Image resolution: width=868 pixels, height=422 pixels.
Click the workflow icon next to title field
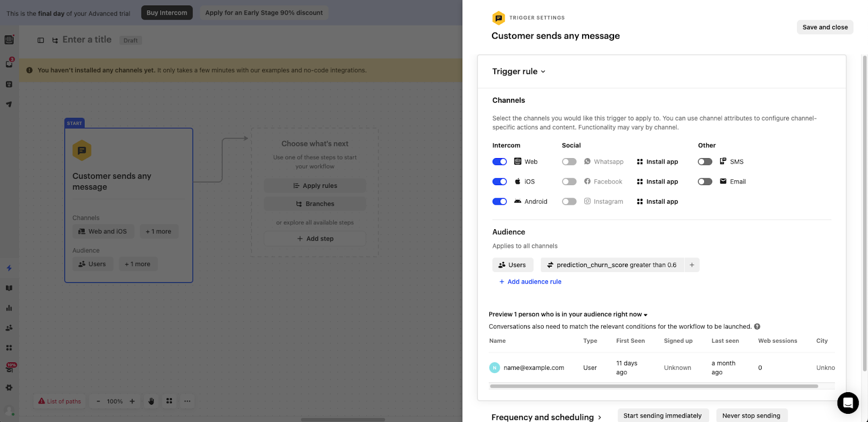click(55, 40)
